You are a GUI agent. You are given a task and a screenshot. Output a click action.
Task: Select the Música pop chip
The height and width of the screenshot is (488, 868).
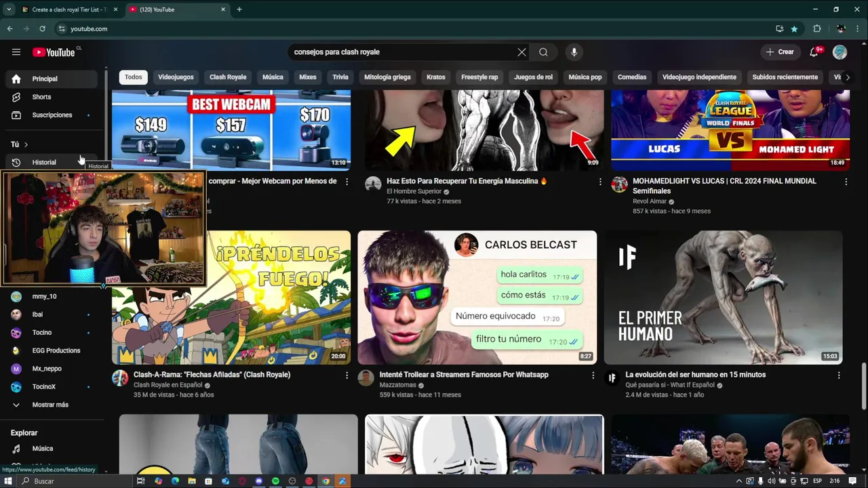pos(585,77)
